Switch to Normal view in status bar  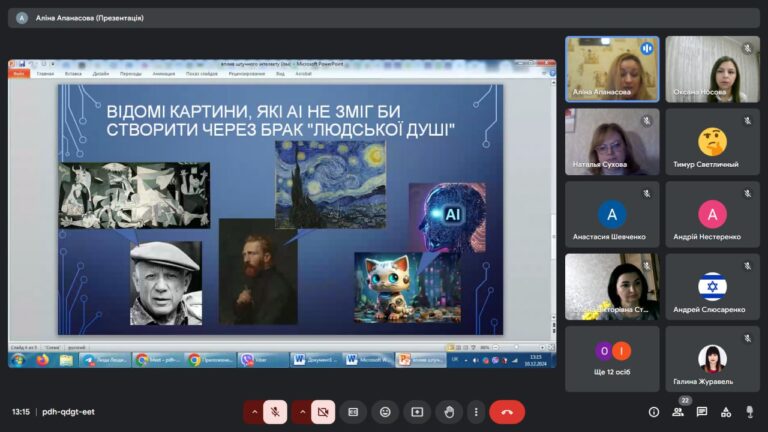pos(450,347)
